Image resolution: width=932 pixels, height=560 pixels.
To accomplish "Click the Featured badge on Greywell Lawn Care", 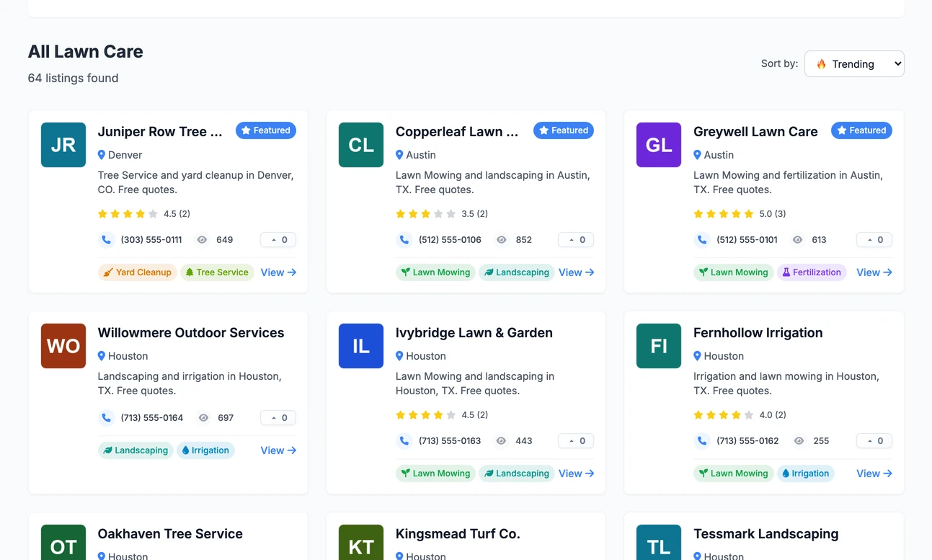I will [862, 130].
